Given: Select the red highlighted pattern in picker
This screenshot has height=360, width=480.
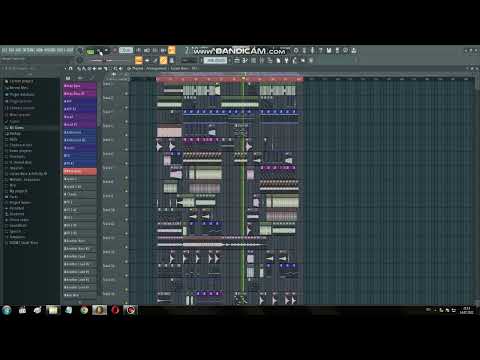Looking at the screenshot, I should coord(80,171).
